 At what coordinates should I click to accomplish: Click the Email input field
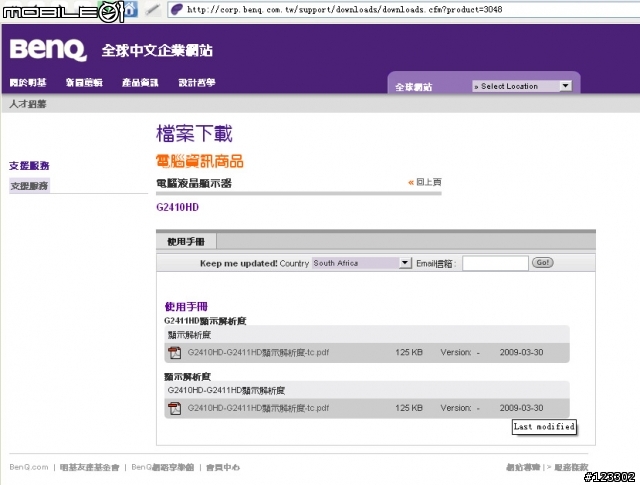495,263
